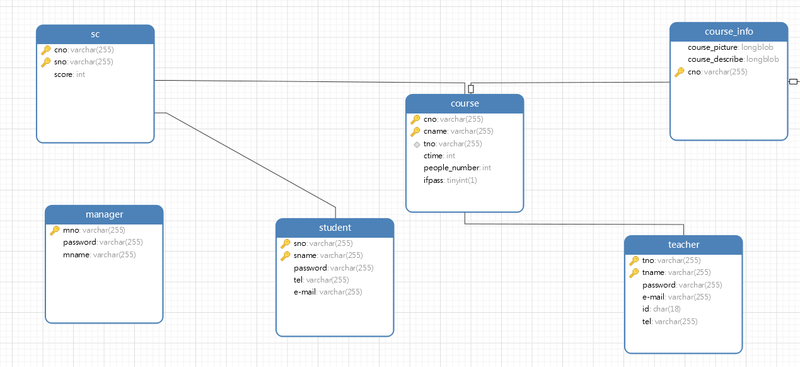Select the id char(18) field in teacher
The width and height of the screenshot is (800, 367).
point(683,309)
